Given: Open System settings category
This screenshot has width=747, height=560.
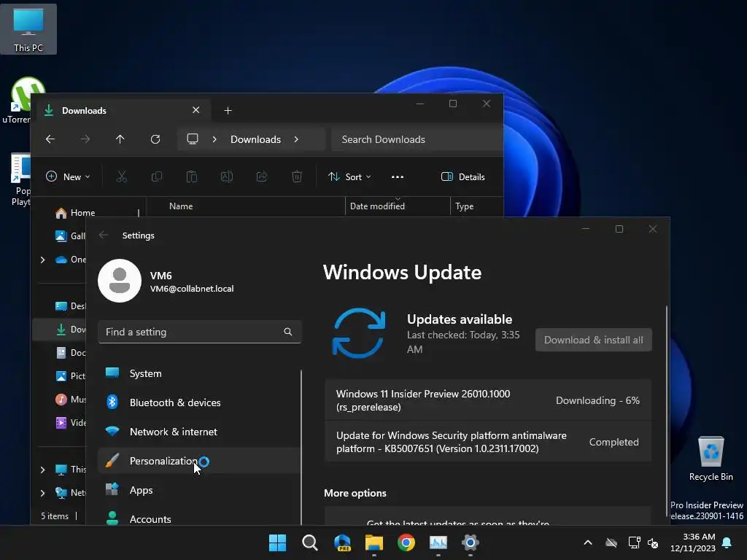Looking at the screenshot, I should tap(199, 373).
